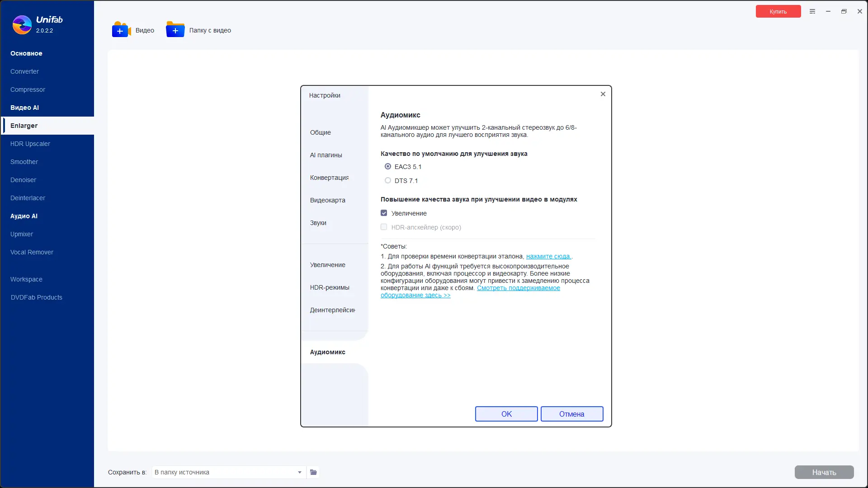
Task: Open the Видеокарта settings tab
Action: click(x=327, y=200)
